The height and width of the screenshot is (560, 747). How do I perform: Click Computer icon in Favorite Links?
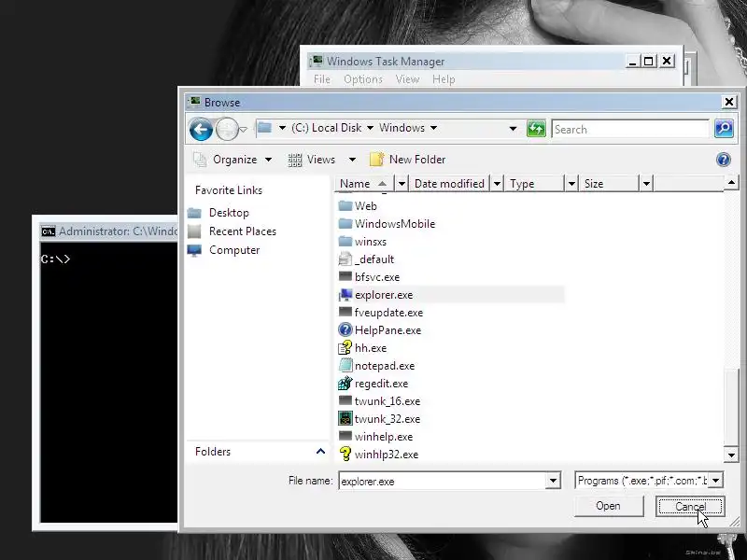coord(194,250)
